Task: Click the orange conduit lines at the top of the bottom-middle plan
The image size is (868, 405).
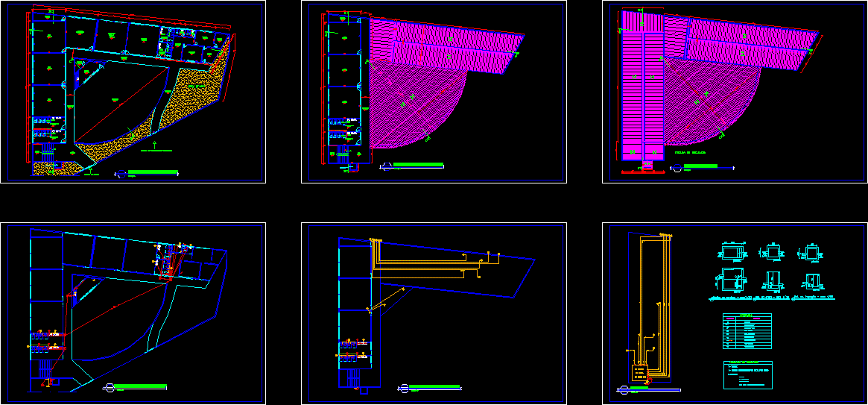Action: tap(432, 260)
